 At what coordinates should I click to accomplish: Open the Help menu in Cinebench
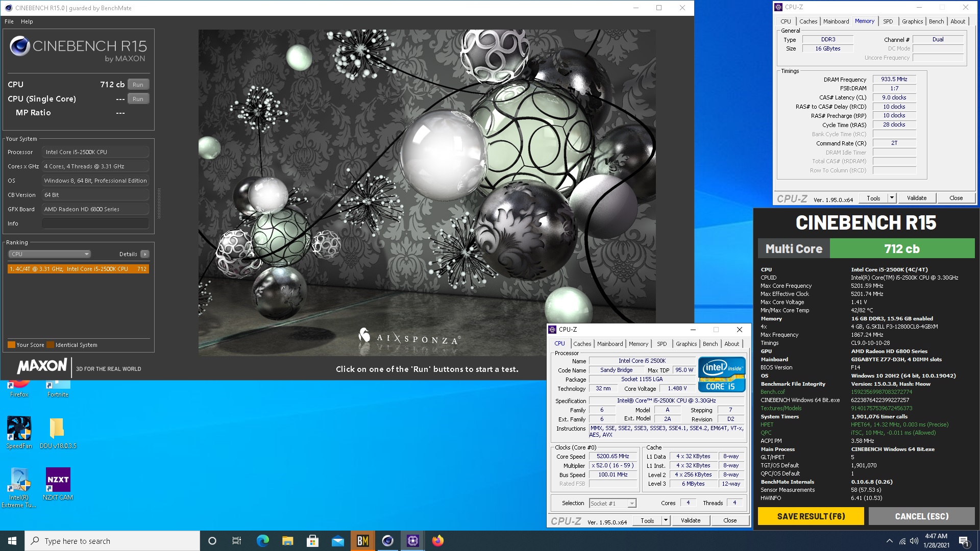(x=27, y=21)
